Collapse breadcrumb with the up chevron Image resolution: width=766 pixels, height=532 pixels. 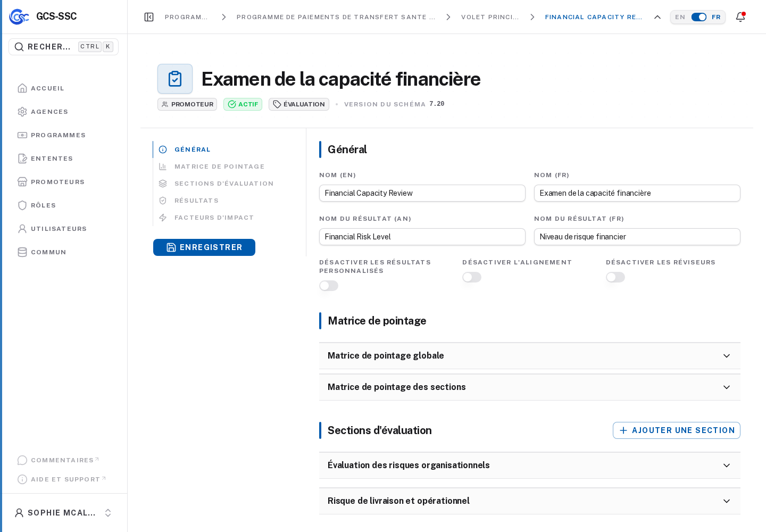(657, 17)
